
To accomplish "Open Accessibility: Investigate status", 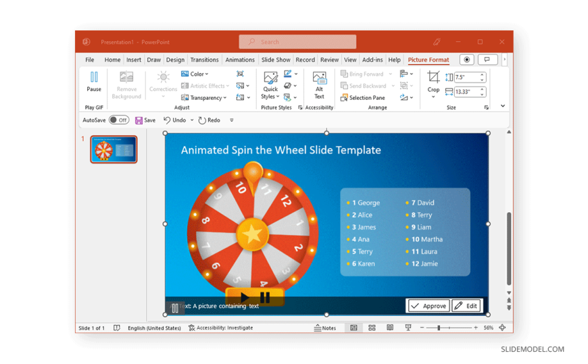I will pyautogui.click(x=220, y=328).
